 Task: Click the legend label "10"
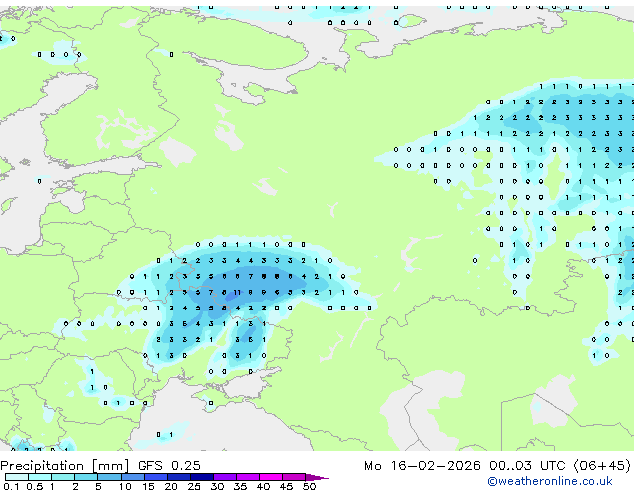125,486
